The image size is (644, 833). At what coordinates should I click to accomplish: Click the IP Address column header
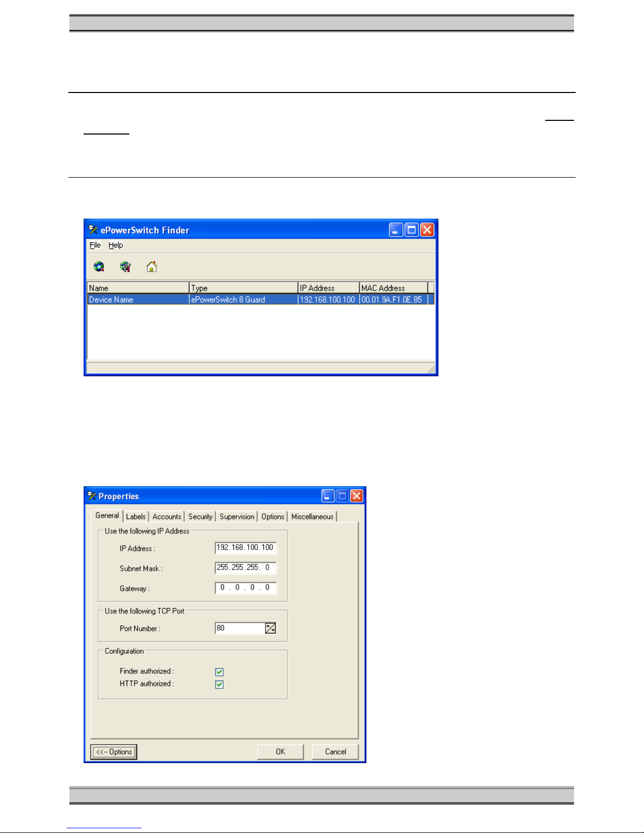point(329,288)
